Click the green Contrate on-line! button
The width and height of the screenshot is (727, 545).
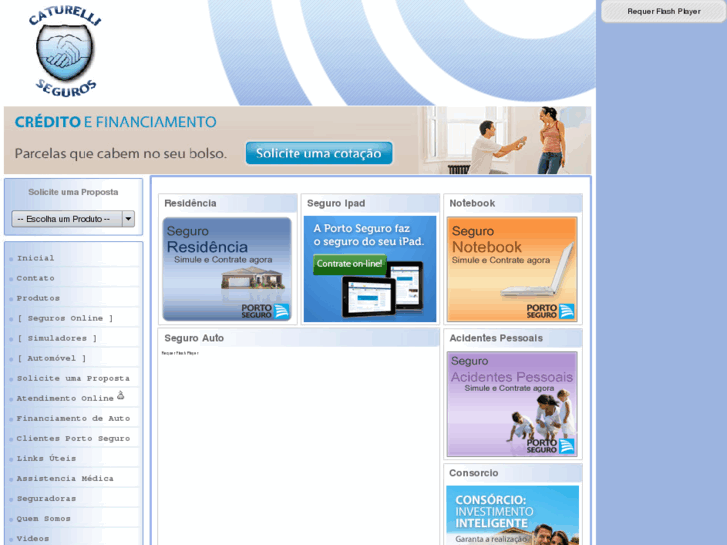point(350,263)
